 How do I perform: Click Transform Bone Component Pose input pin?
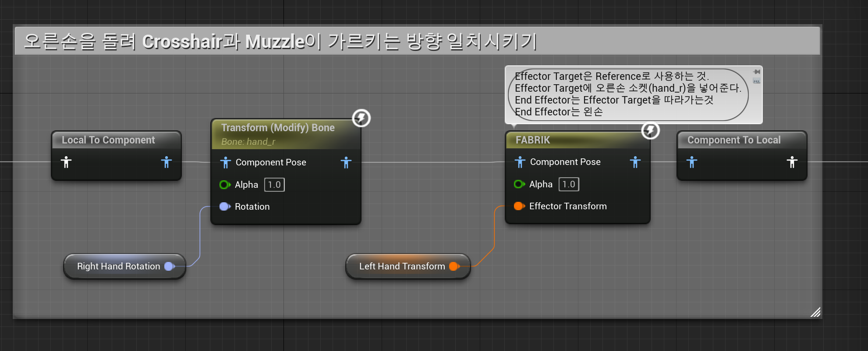click(226, 163)
